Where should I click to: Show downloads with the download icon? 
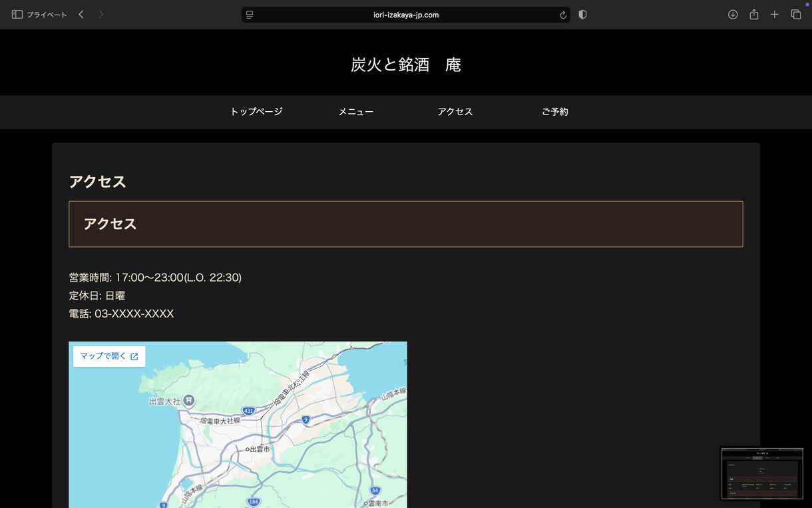coord(733,15)
